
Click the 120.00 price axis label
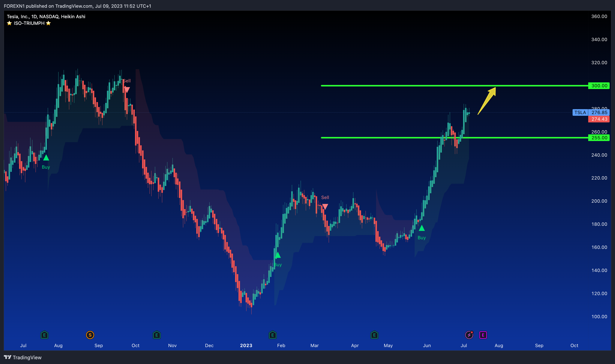coord(599,293)
